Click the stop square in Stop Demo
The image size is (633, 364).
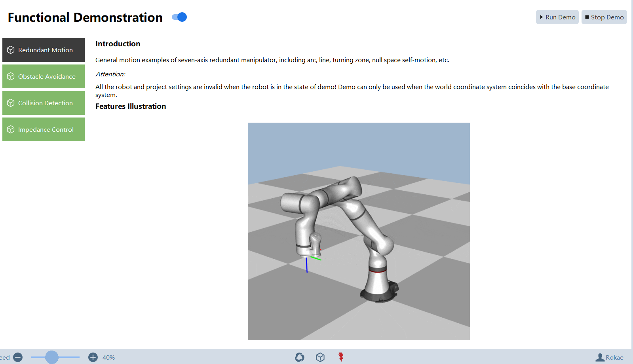(587, 17)
